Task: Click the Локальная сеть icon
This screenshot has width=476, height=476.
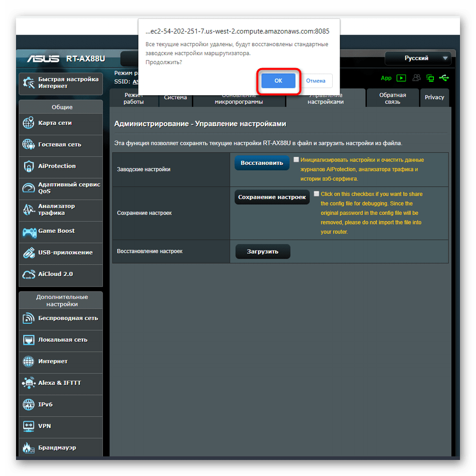Action: tap(29, 340)
